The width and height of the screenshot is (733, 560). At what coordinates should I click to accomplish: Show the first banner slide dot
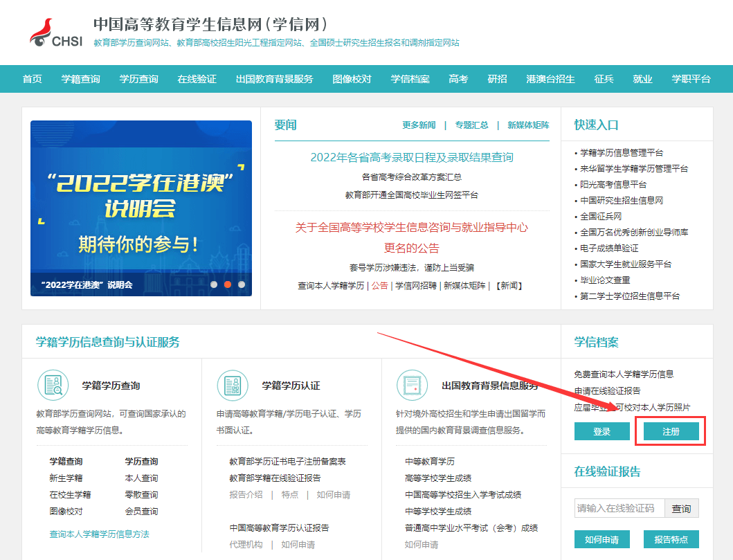[214, 284]
